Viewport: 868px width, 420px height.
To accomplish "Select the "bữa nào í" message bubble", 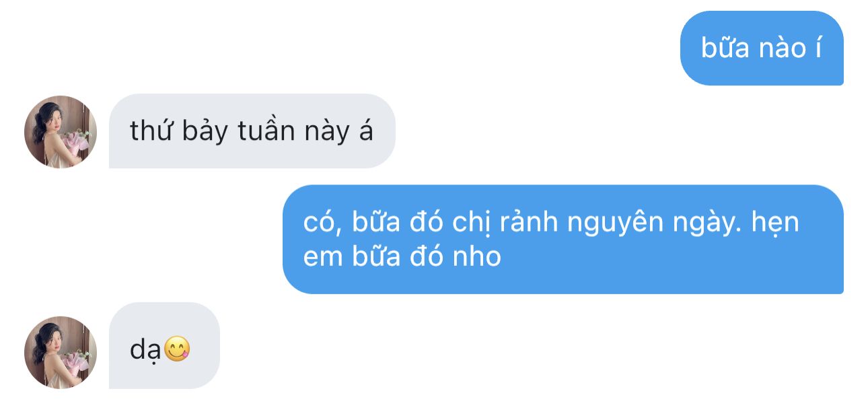I will [x=762, y=48].
